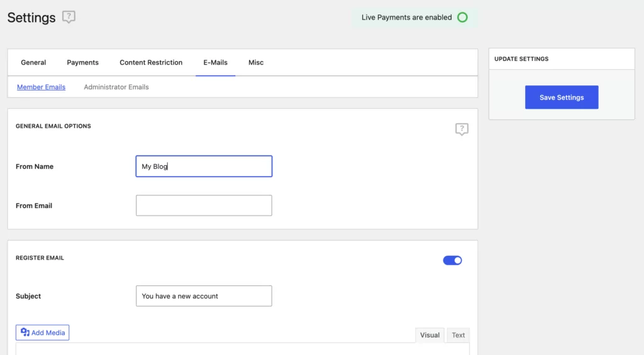644x355 pixels.
Task: Click the Settings page title
Action: click(31, 17)
